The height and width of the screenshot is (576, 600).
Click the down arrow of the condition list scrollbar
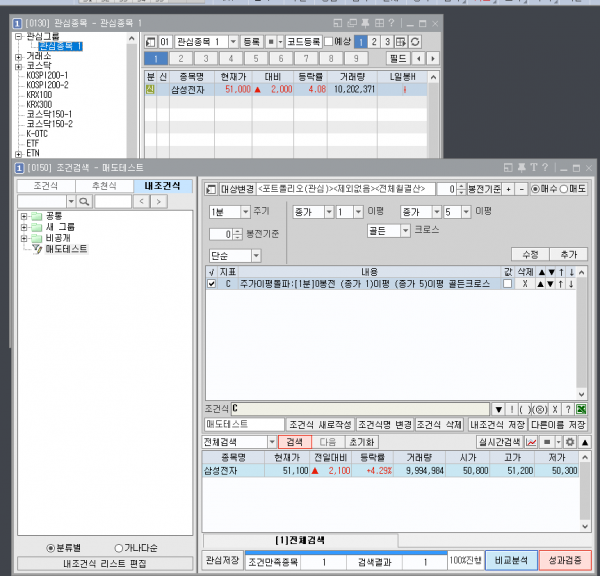pos(581,394)
